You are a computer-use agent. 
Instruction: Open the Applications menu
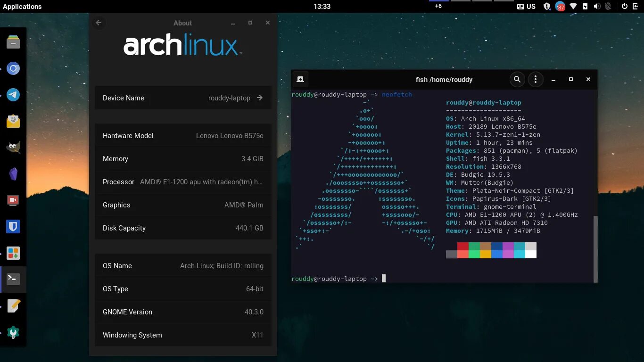tap(22, 6)
